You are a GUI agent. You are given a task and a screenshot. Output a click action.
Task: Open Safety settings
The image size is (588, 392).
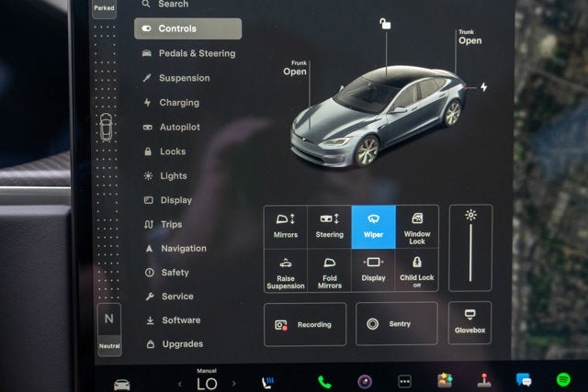pos(167,273)
